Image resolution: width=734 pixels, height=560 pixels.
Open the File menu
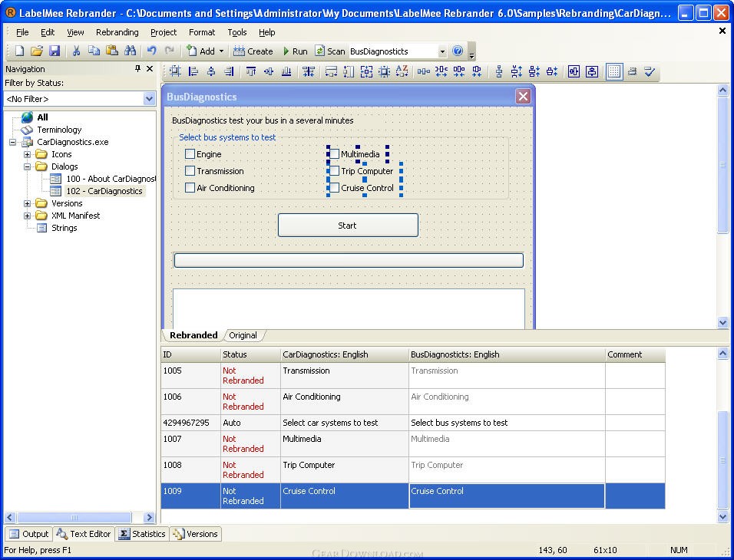click(22, 32)
